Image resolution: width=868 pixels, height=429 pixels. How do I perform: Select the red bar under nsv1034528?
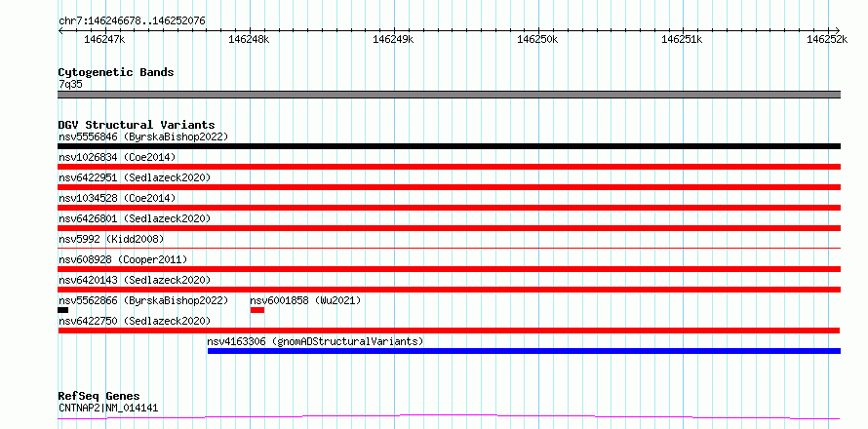click(449, 208)
